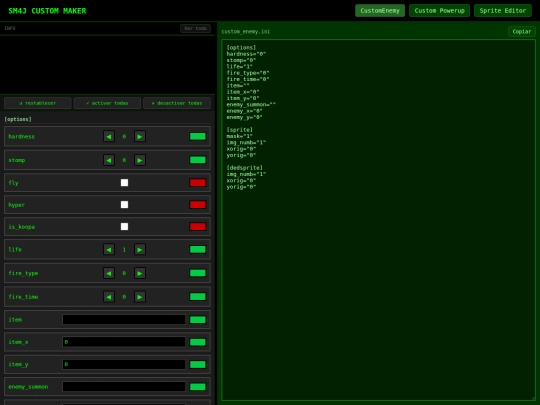
Task: Click the Copiar button
Action: coord(522,31)
